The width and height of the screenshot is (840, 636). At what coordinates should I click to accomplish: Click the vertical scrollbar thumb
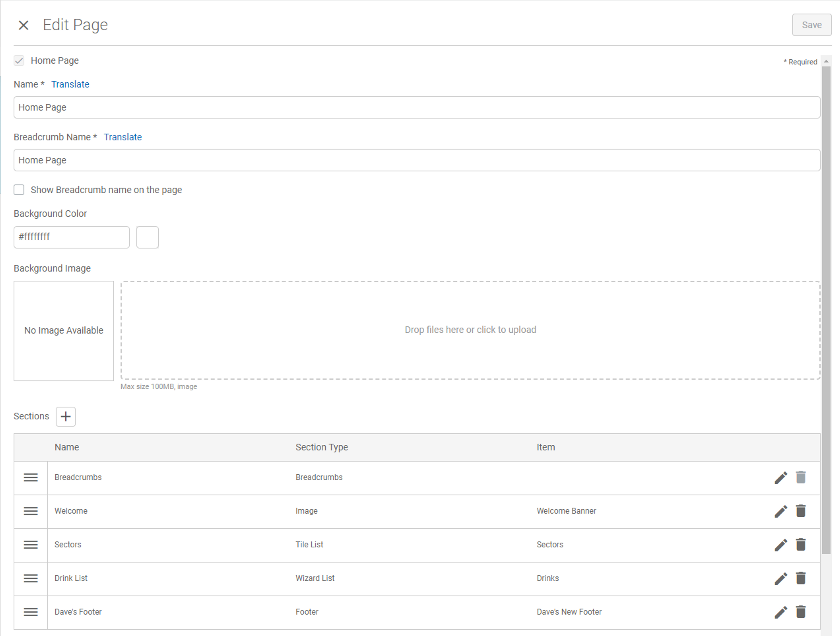826,310
